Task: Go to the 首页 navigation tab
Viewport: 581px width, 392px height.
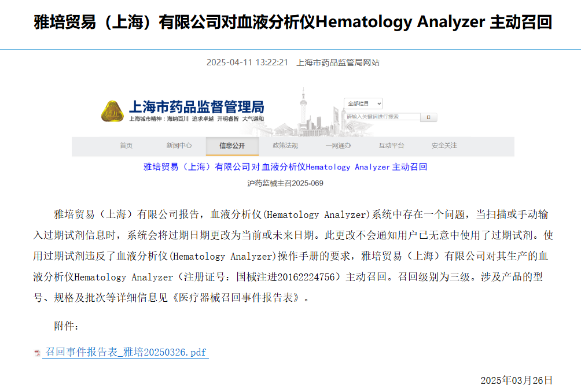Action: click(126, 146)
